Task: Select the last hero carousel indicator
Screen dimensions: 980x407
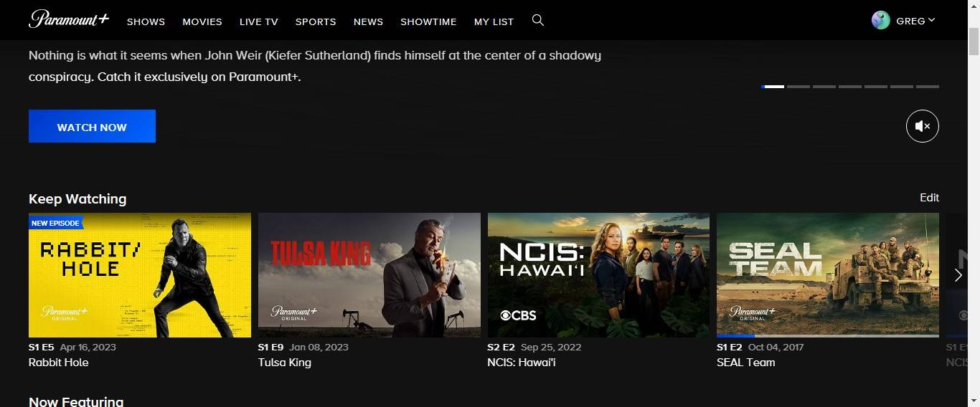Action: click(x=928, y=87)
